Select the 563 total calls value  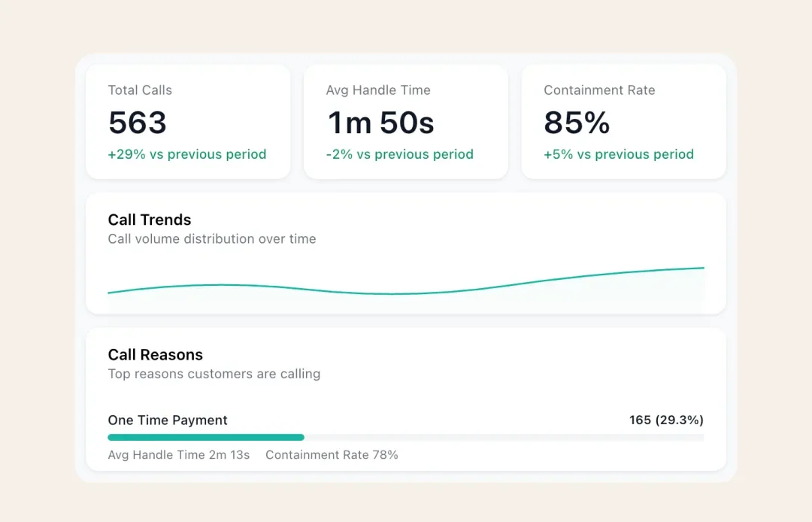tap(138, 123)
